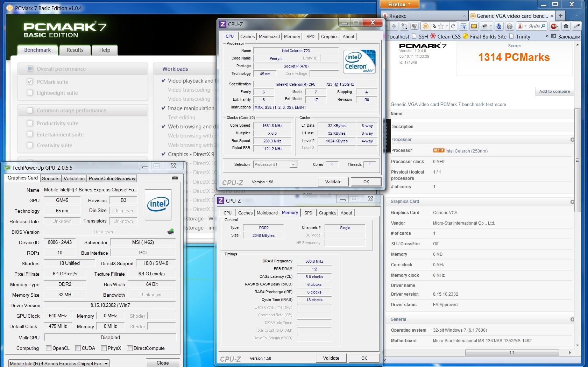Open the Firebug dropdown arrow
This screenshot has height=367, width=588.
point(491,26)
